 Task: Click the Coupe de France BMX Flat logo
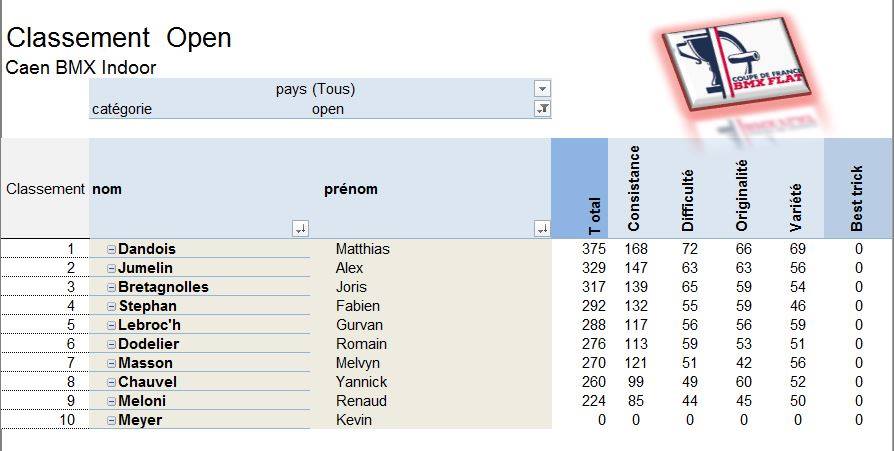tap(736, 63)
